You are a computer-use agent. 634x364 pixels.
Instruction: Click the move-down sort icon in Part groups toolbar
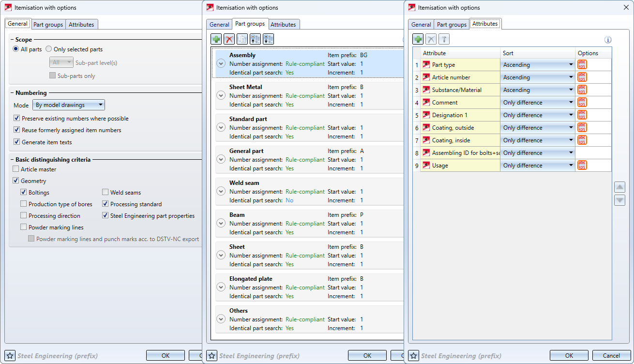click(268, 39)
